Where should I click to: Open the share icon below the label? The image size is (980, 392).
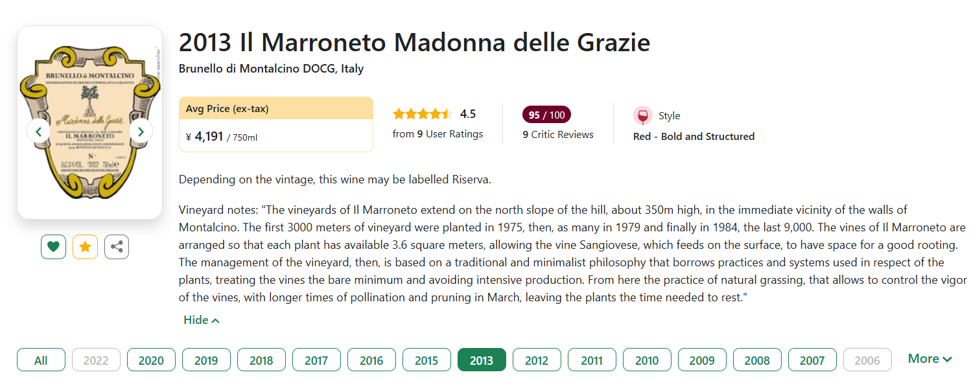[117, 247]
